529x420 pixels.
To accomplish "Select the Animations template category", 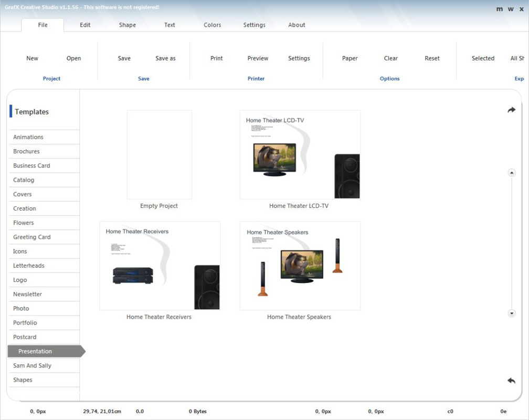I will click(44, 137).
